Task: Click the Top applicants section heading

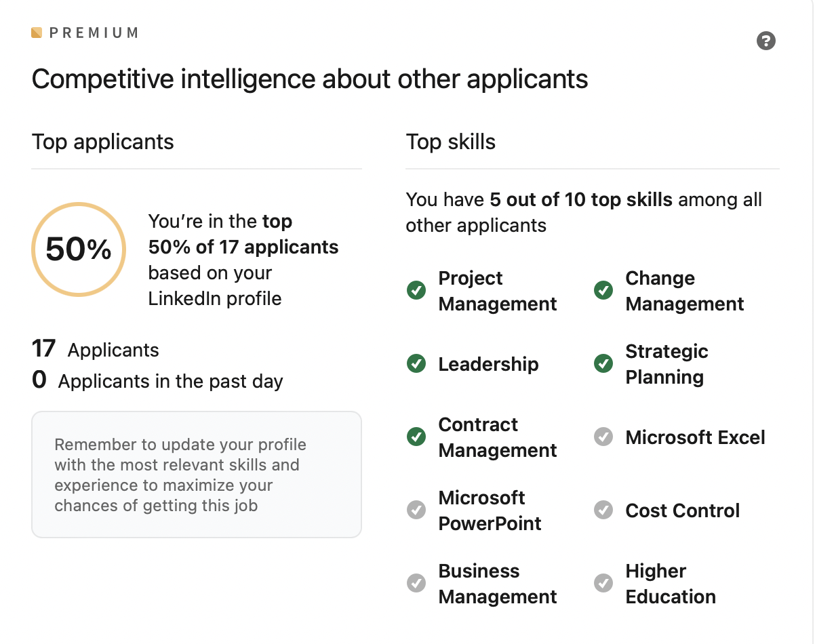Action: pyautogui.click(x=103, y=142)
